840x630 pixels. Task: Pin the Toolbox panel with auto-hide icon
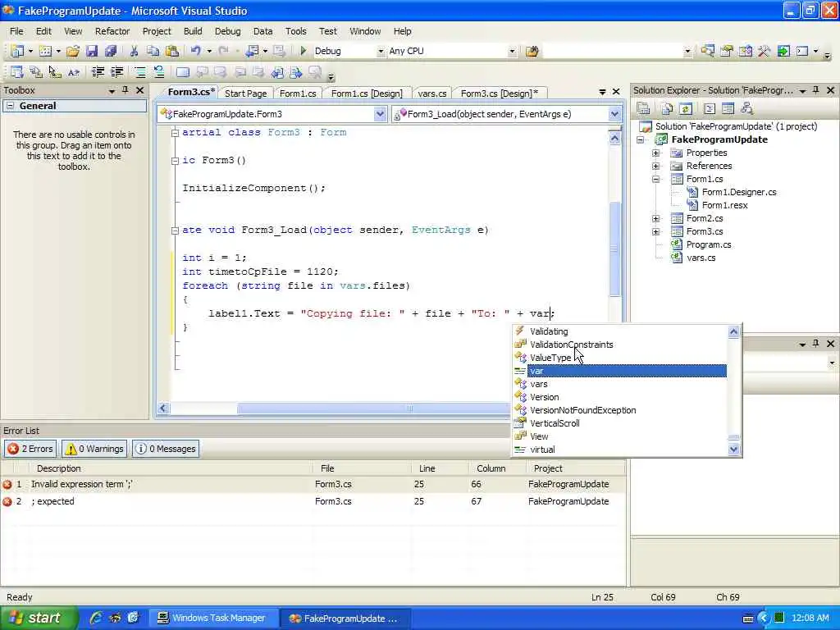tap(125, 90)
